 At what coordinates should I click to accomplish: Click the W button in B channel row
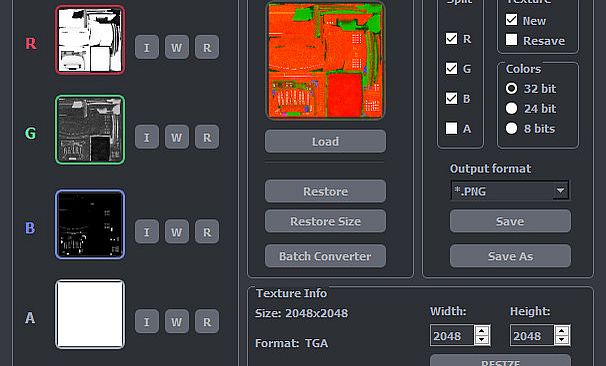point(177,232)
